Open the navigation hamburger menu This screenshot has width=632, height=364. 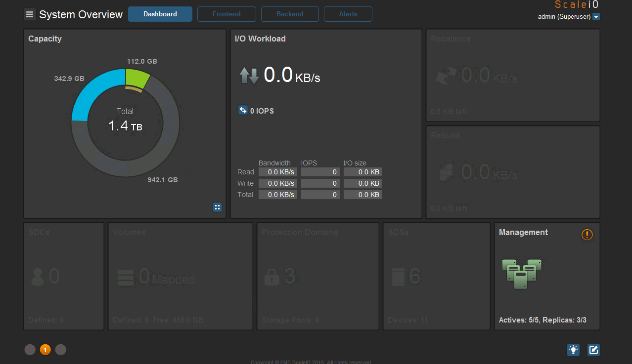pos(30,14)
